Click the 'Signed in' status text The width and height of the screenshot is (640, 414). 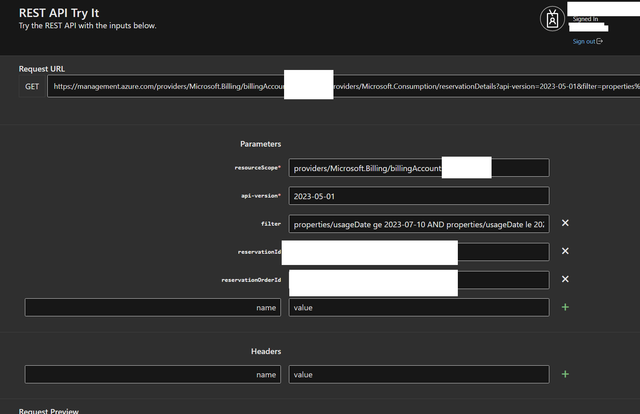click(585, 19)
